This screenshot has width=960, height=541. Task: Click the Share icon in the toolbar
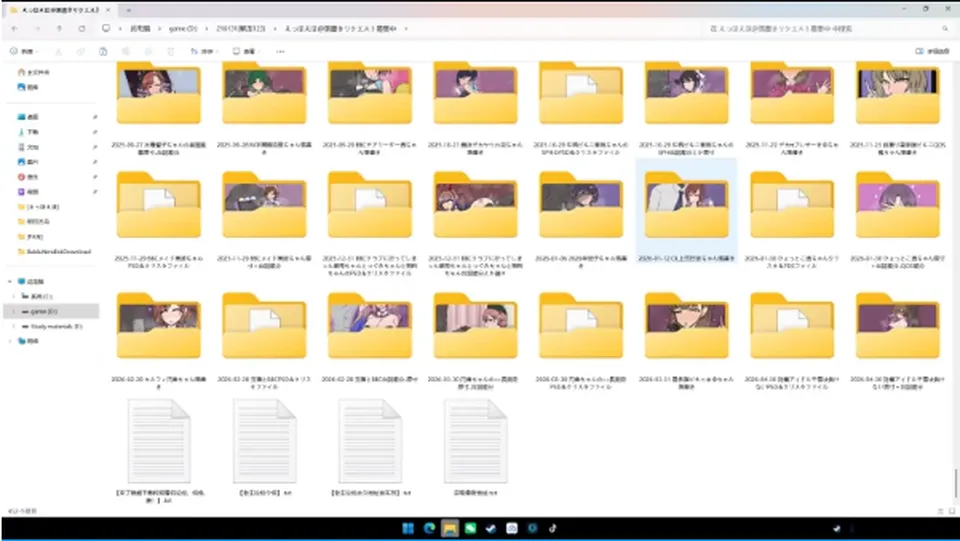pyautogui.click(x=148, y=51)
